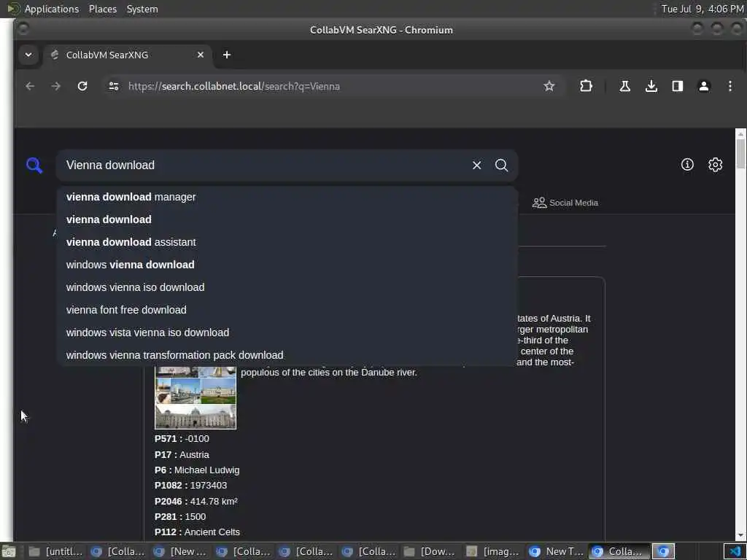Image resolution: width=747 pixels, height=560 pixels.
Task: Switch to '[New ...' taskbar window
Action: pos(181,551)
